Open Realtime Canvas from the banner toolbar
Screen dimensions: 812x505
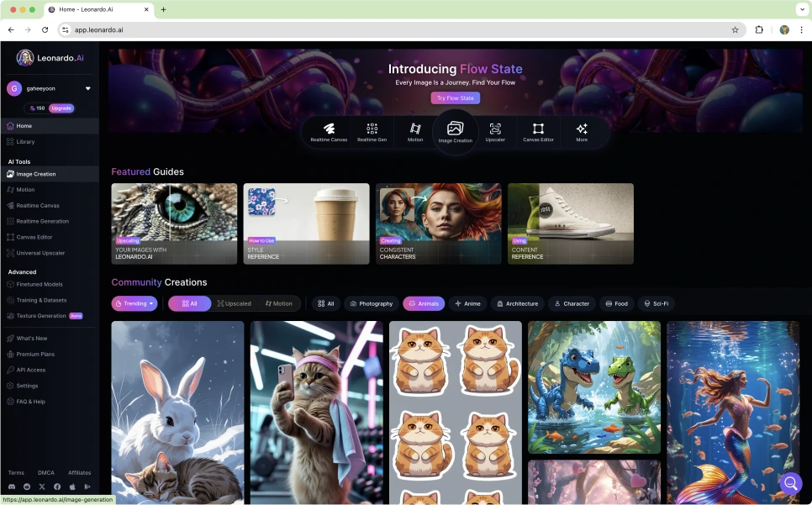coord(329,132)
